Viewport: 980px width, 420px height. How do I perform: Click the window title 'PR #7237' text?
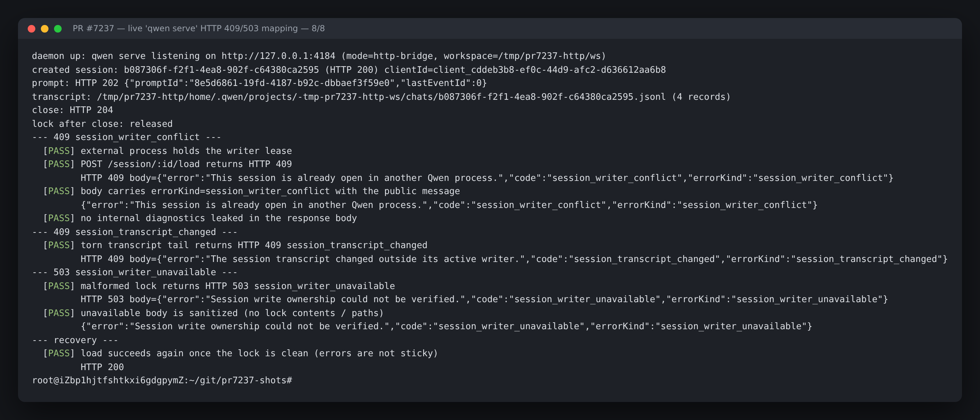93,28
